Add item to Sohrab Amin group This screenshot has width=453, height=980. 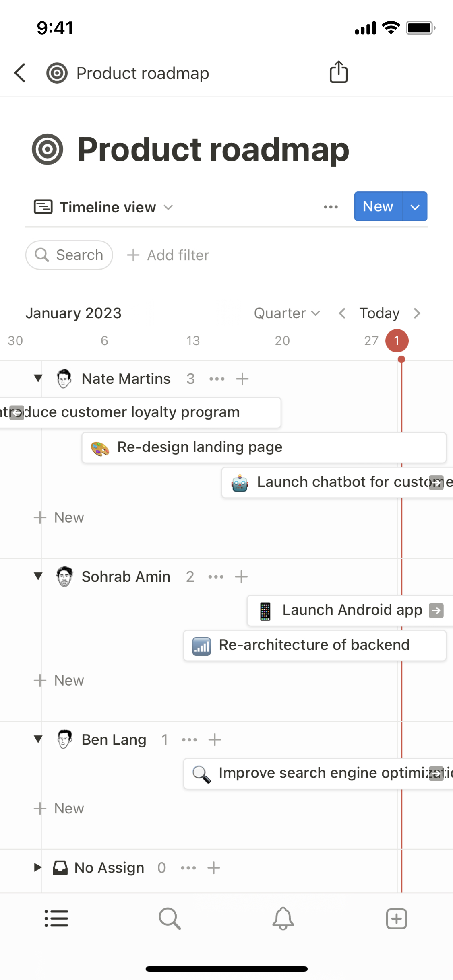coord(241,577)
